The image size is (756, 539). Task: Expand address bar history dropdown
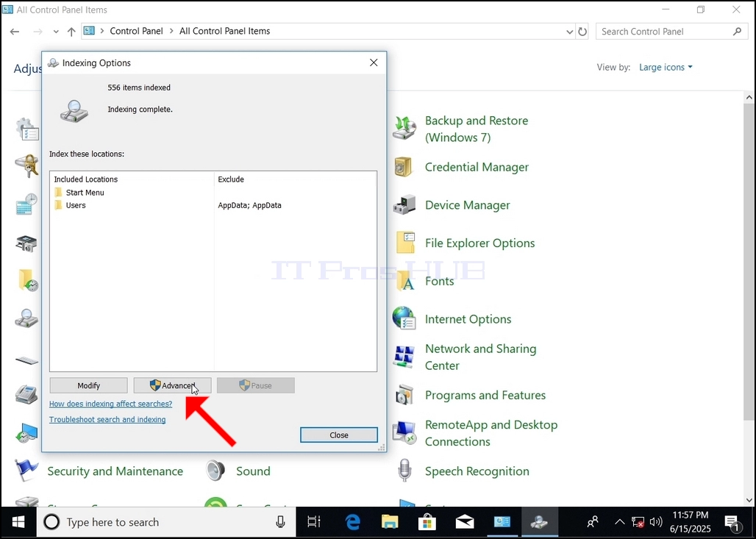569,32
